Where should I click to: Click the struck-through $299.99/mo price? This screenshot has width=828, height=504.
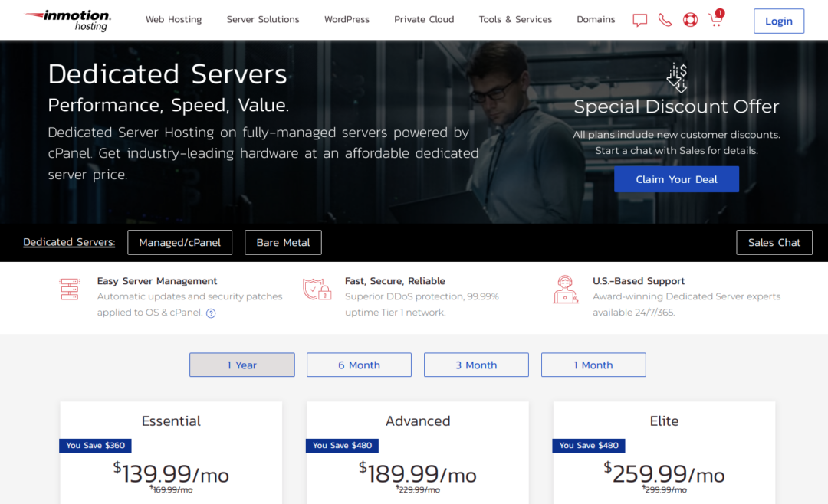pyautogui.click(x=664, y=489)
